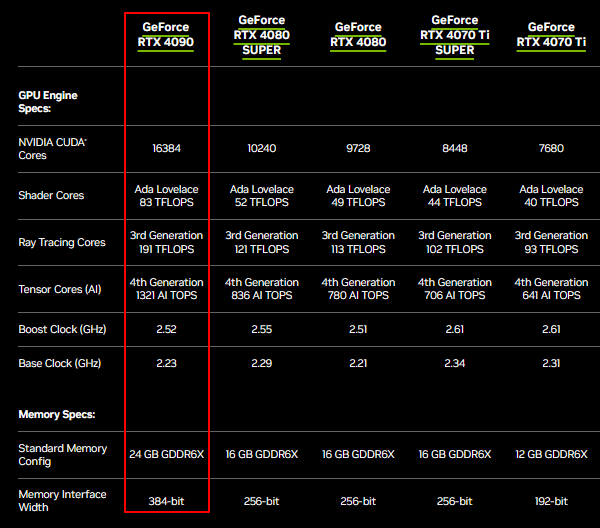Select the Standard Memory Config row label

[62, 454]
